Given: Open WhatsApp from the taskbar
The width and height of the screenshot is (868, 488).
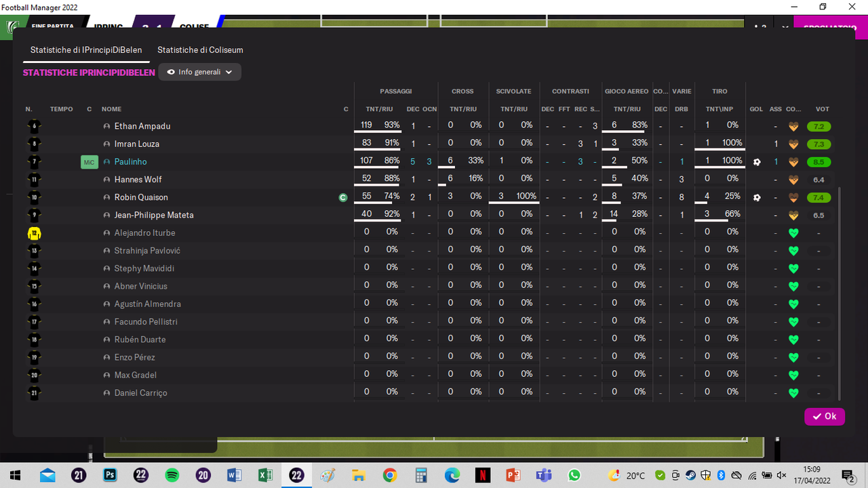Looking at the screenshot, I should (575, 475).
